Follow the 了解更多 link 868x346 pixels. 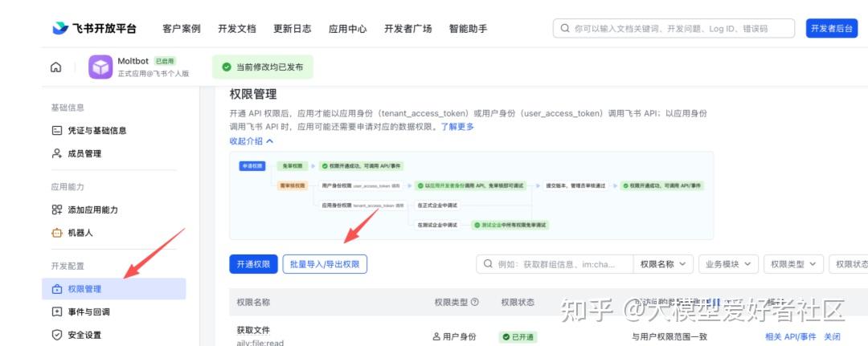pos(457,127)
